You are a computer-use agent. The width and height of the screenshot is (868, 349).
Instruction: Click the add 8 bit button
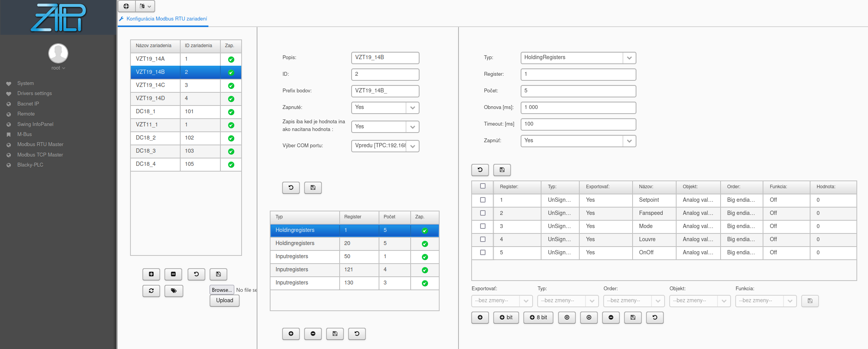pos(538,317)
